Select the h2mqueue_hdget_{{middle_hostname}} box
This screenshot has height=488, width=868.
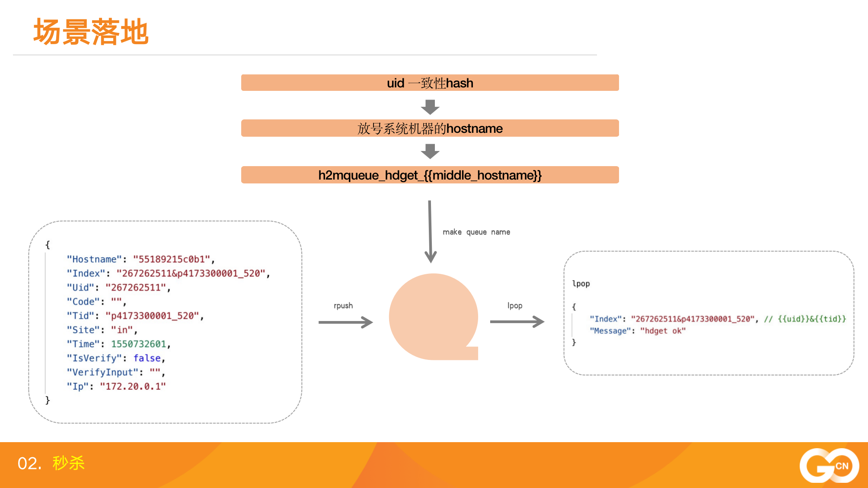[x=430, y=175]
